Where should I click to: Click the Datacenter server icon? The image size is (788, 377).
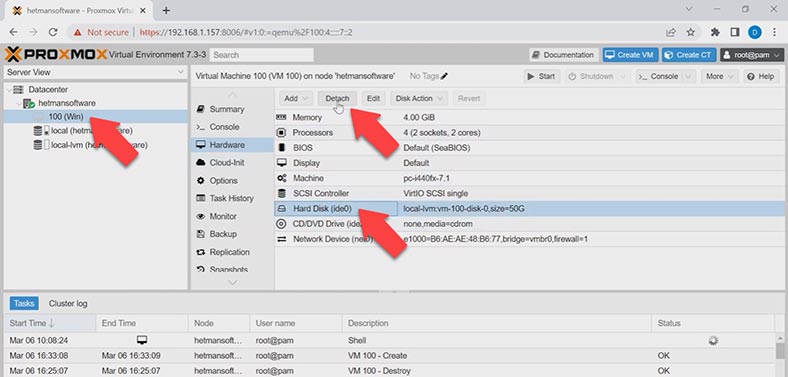point(18,89)
